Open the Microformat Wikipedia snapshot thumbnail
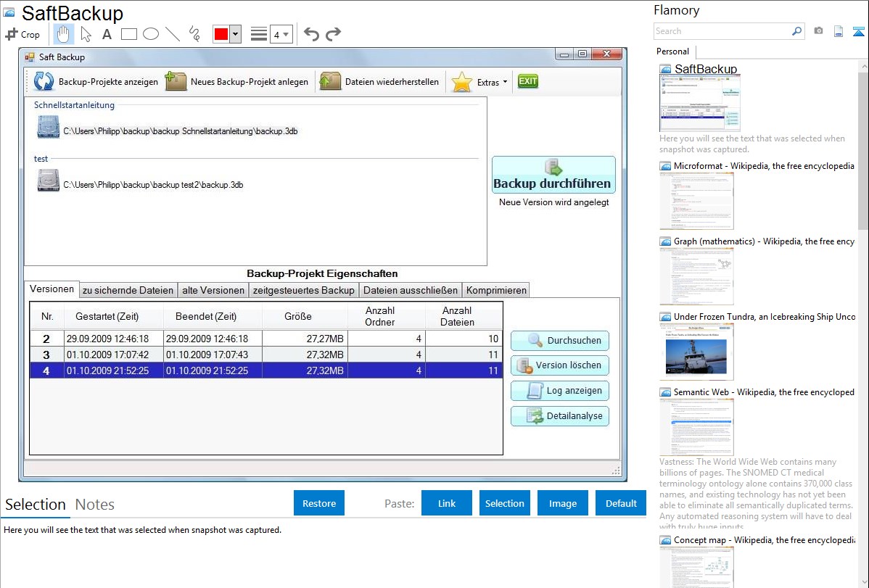Viewport: 869px width, 588px height. click(x=696, y=201)
